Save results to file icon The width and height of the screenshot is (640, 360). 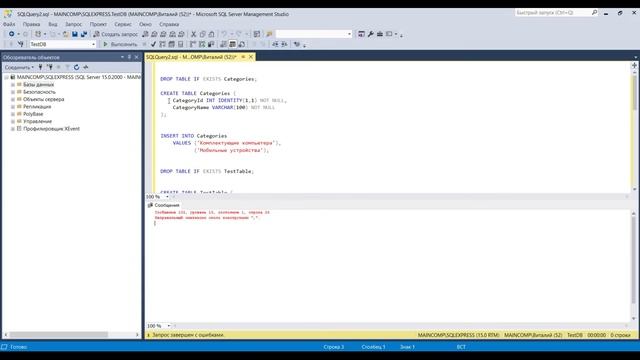242,44
